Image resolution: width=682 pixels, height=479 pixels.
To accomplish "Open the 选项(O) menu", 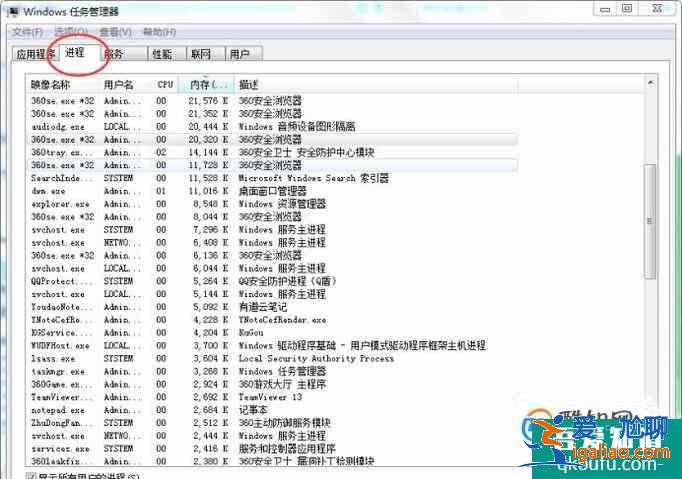I will pyautogui.click(x=71, y=32).
